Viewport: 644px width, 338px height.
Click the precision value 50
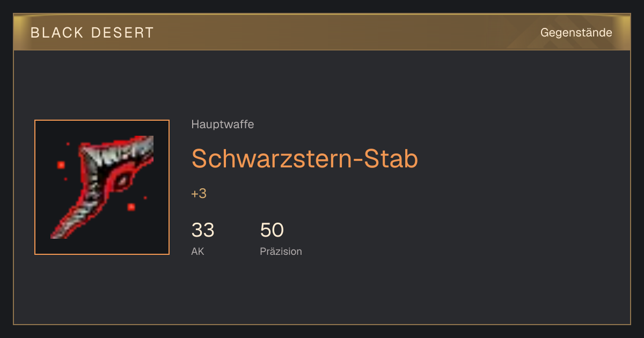pyautogui.click(x=272, y=230)
